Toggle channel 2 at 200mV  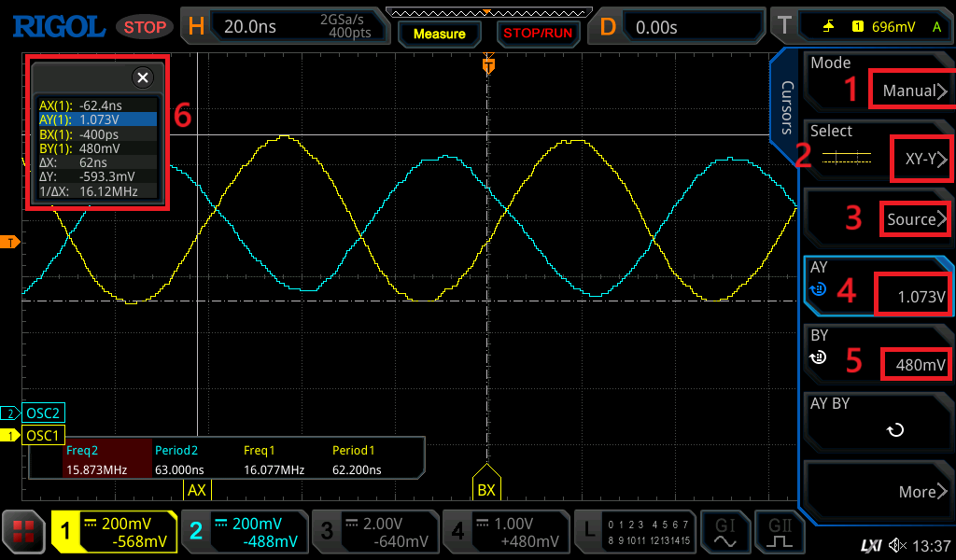[x=244, y=533]
